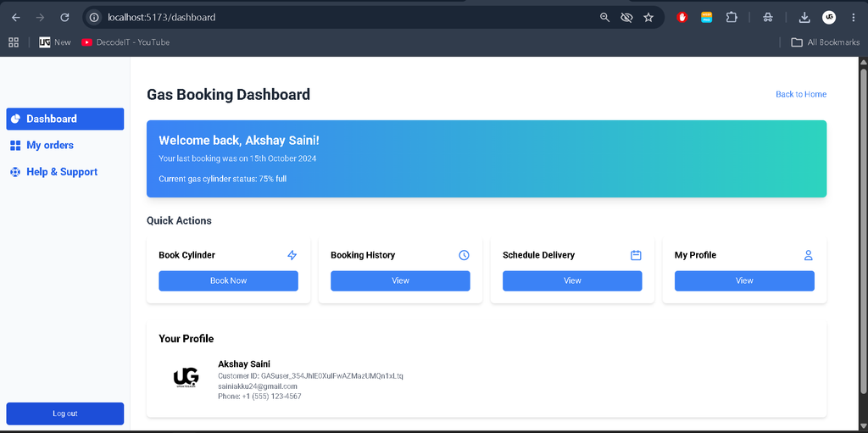Click the Your Profile heading
This screenshot has width=868, height=433.
pyautogui.click(x=186, y=339)
